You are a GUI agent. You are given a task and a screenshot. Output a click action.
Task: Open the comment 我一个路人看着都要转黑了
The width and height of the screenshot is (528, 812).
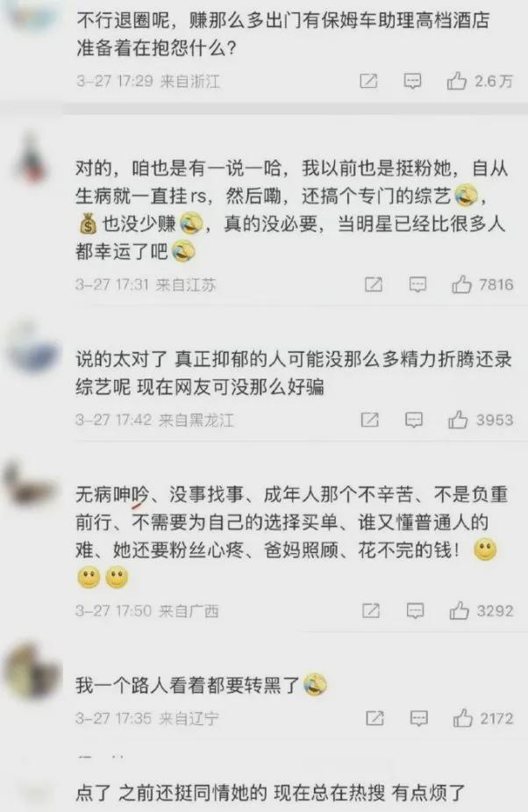[201, 685]
